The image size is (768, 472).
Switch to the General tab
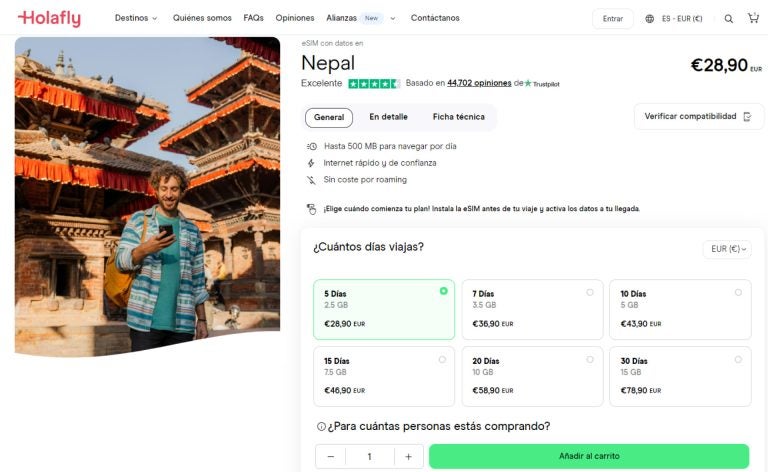(x=329, y=118)
